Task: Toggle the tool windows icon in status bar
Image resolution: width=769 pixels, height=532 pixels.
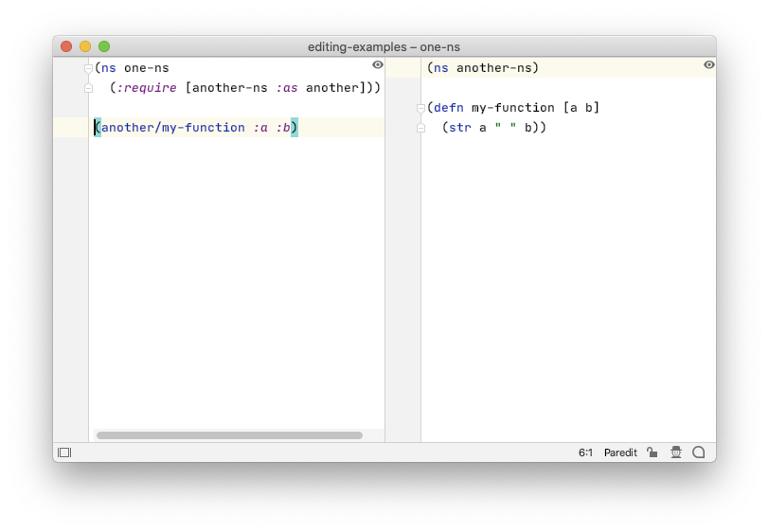Action: tap(64, 452)
